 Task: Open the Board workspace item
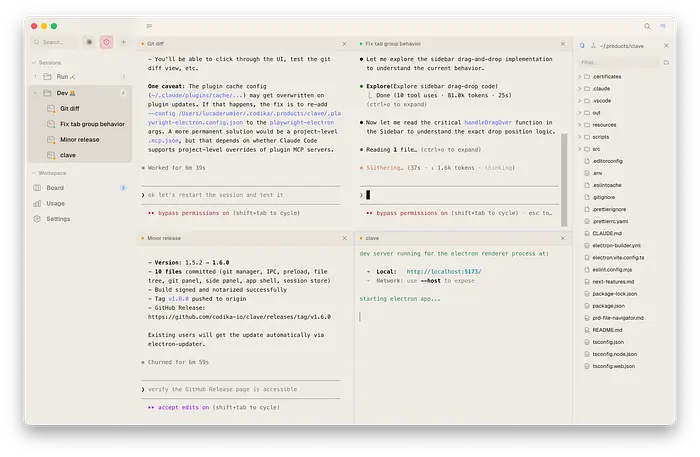[x=54, y=187]
